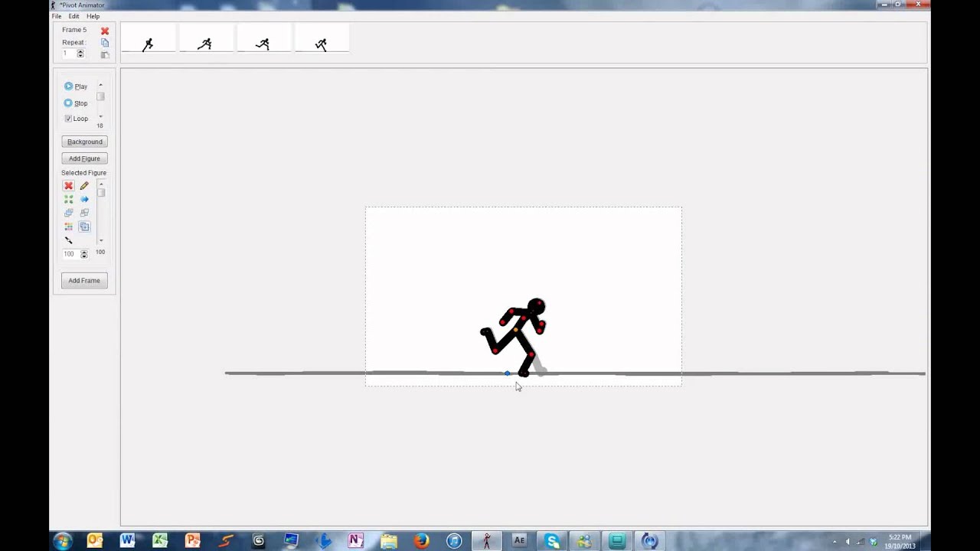Click the Add Frame button
Viewport: 980px width, 551px height.
(x=84, y=281)
